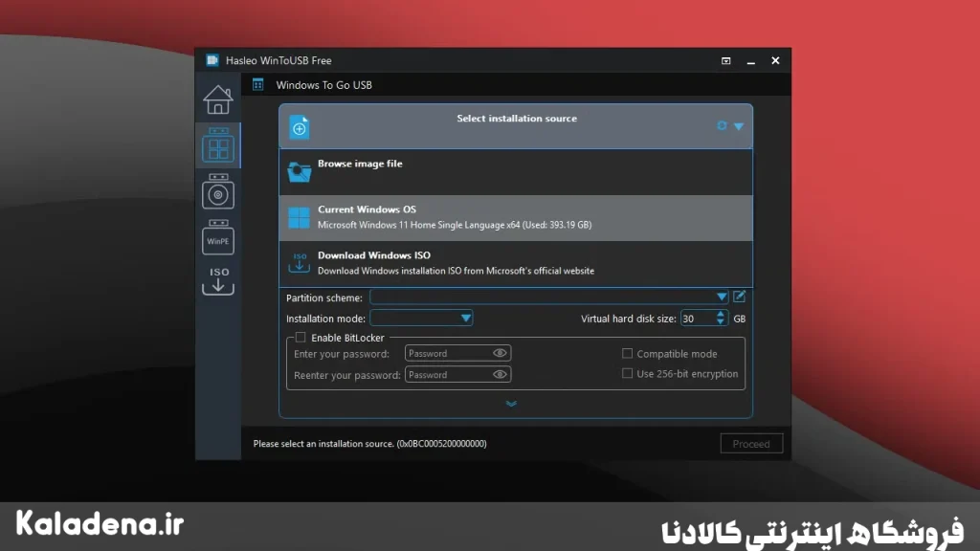
Task: Click the 'Select installation source' header text
Action: tap(517, 118)
